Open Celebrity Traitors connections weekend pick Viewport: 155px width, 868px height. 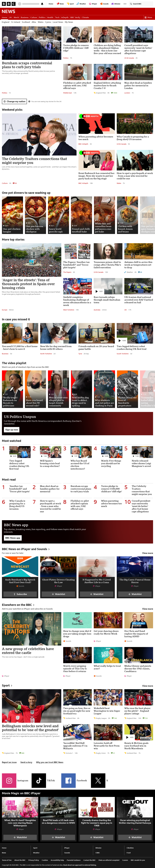click(34, 161)
